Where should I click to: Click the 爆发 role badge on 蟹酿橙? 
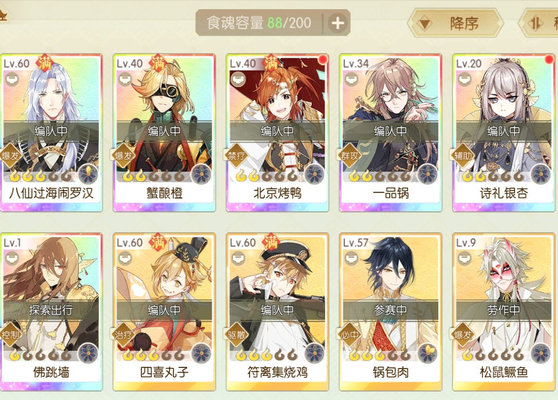click(123, 156)
